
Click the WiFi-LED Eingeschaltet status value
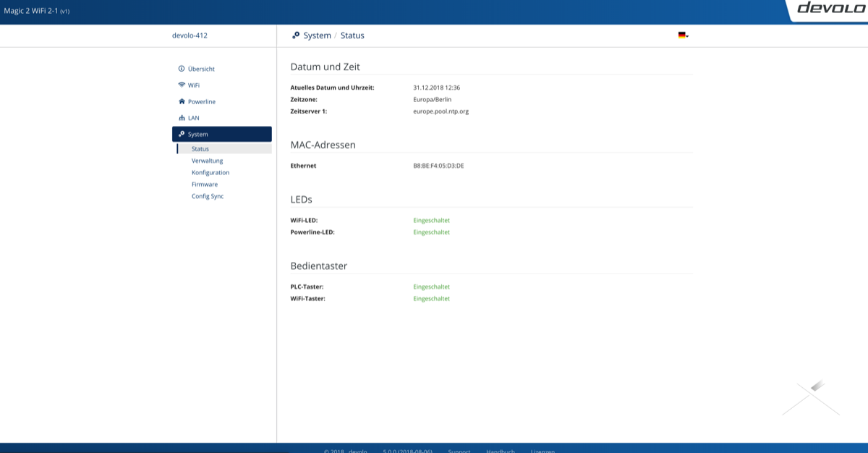(431, 220)
